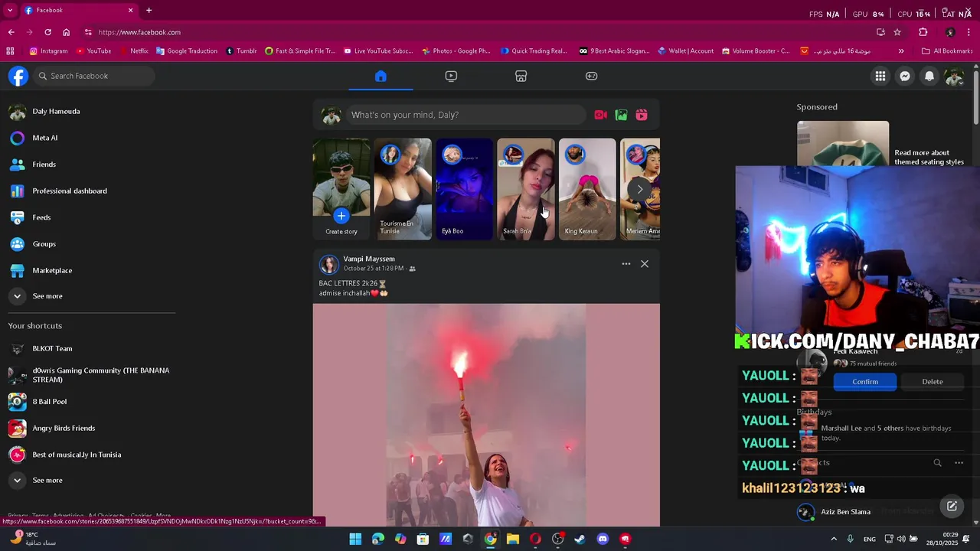This screenshot has width=980, height=551.
Task: Open Vampi Mayssem's profile name
Action: point(369,259)
